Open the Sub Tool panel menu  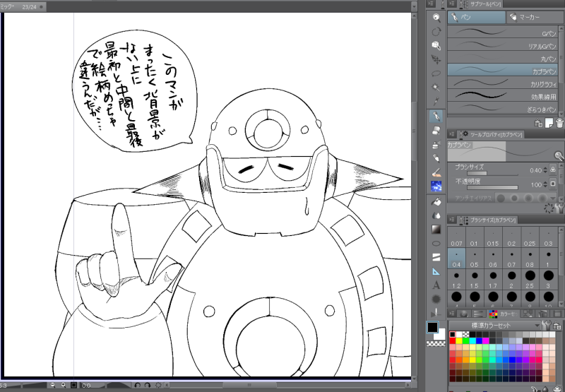click(x=452, y=4)
